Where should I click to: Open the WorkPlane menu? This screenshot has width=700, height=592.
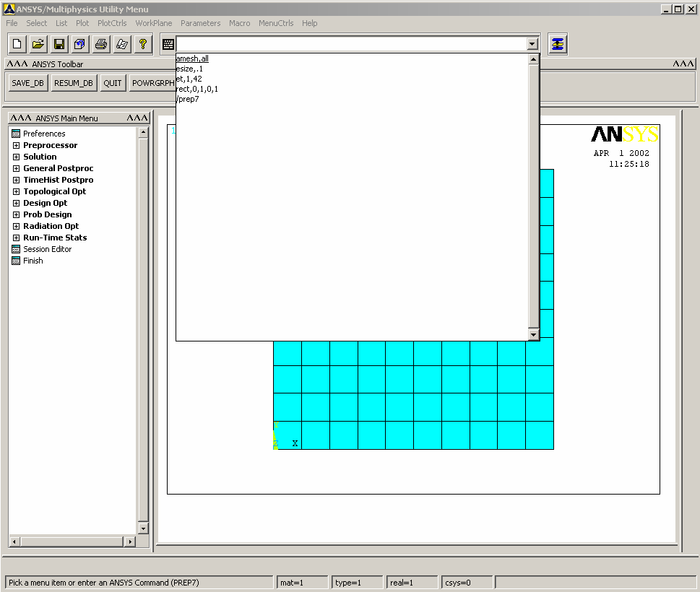(154, 23)
